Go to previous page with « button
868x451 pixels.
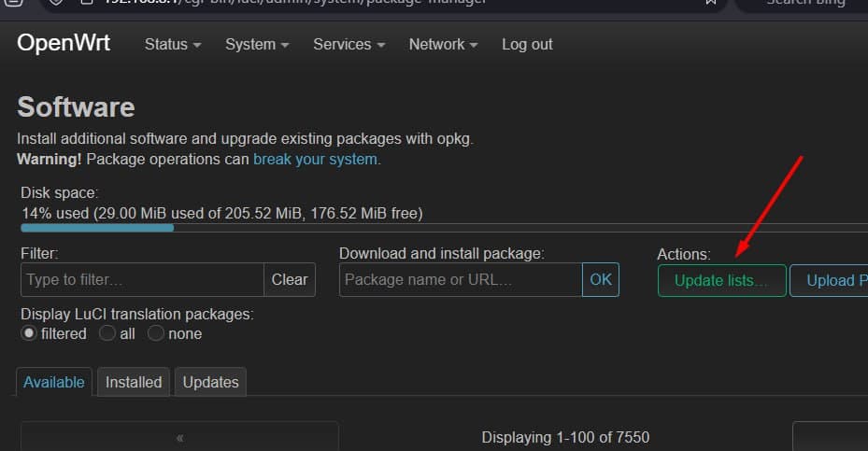[180, 437]
